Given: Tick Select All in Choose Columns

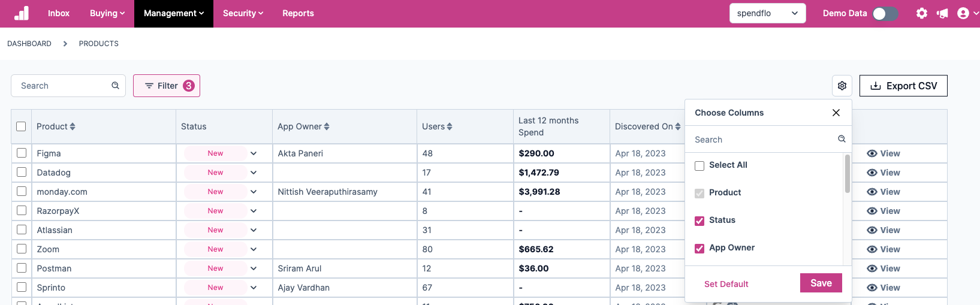Looking at the screenshot, I should pyautogui.click(x=699, y=166).
